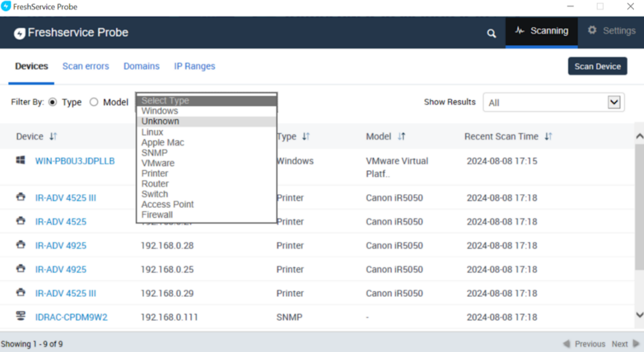
Task: Switch to the Devices tab
Action: pyautogui.click(x=32, y=66)
